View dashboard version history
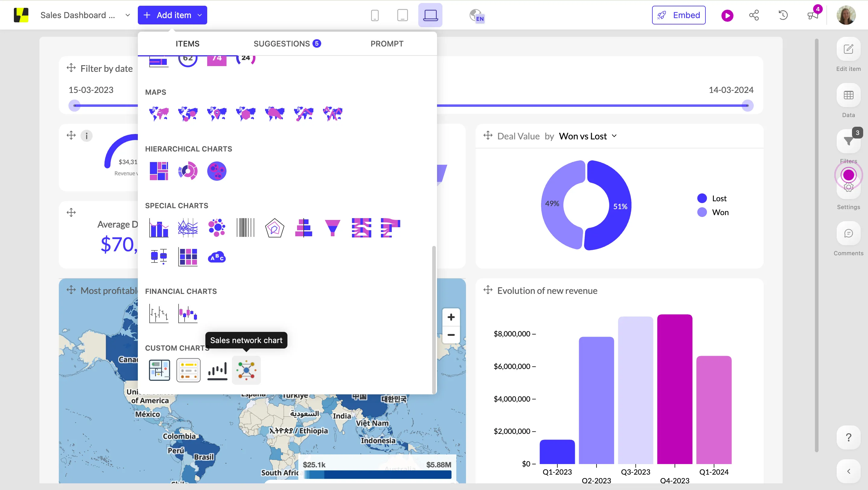 click(783, 15)
